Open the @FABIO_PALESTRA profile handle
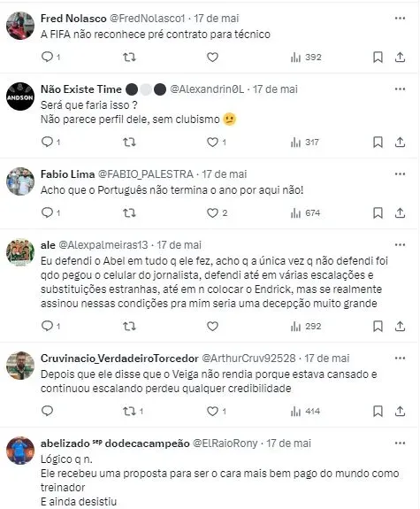The image size is (420, 509). pyautogui.click(x=146, y=174)
